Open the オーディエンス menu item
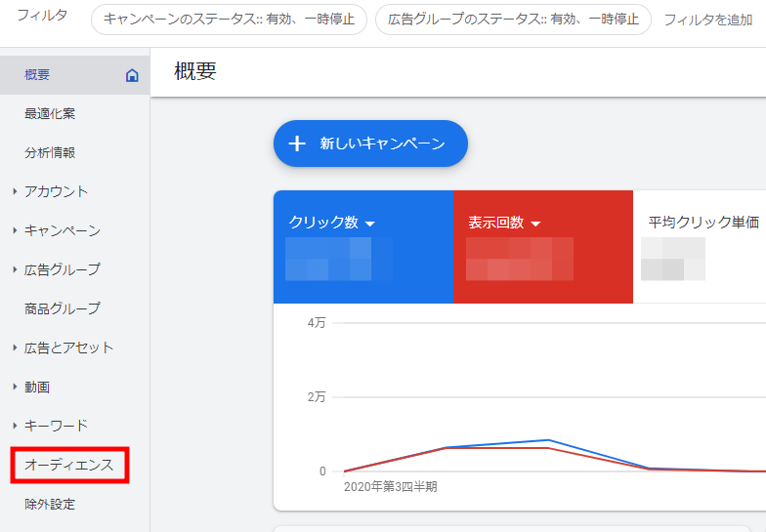766x532 pixels. click(69, 466)
